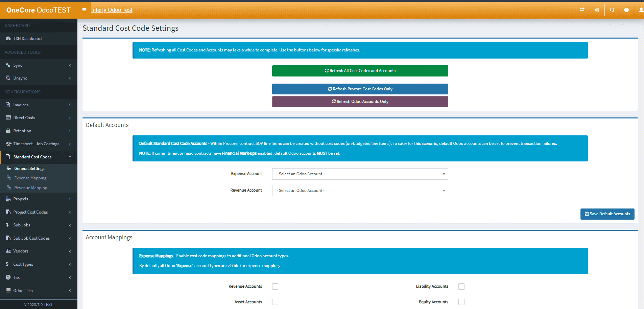Click the transfer arrows icon in header
The height and width of the screenshot is (309, 644).
click(x=582, y=10)
